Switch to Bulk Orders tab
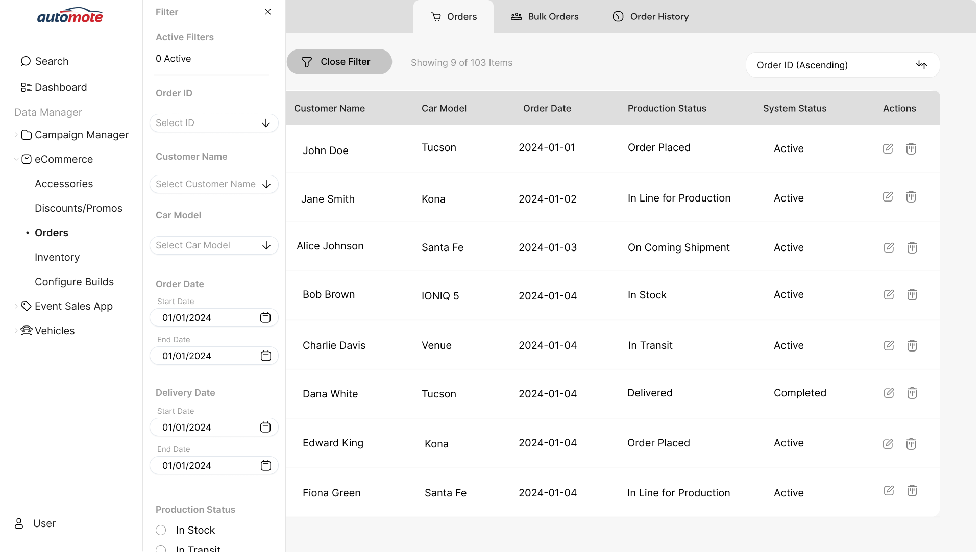 tap(545, 16)
